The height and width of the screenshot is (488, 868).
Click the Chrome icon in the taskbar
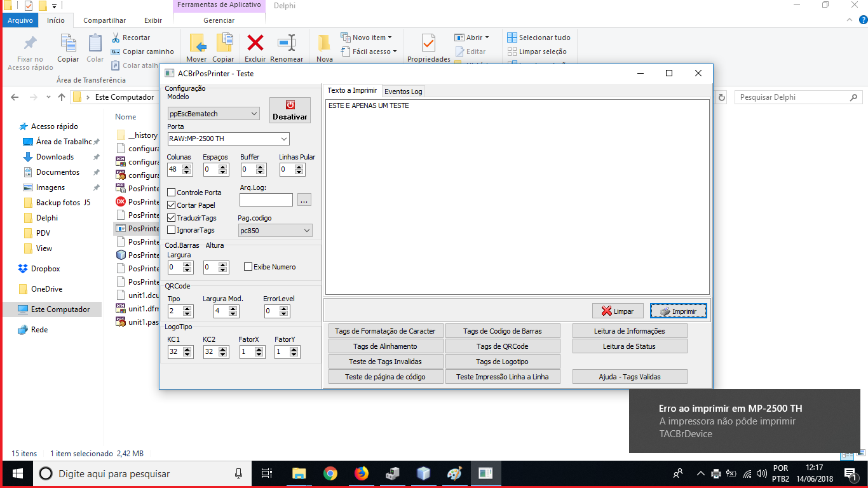330,473
